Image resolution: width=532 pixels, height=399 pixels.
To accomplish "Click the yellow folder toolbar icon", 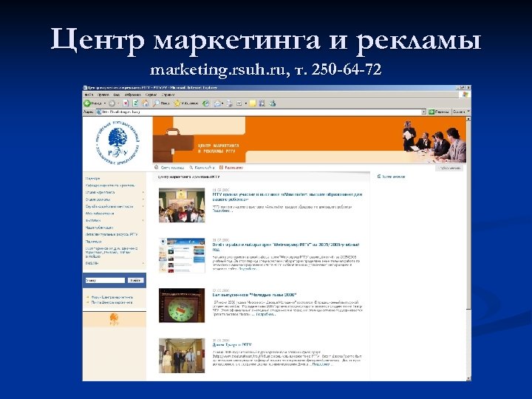I will [x=253, y=103].
